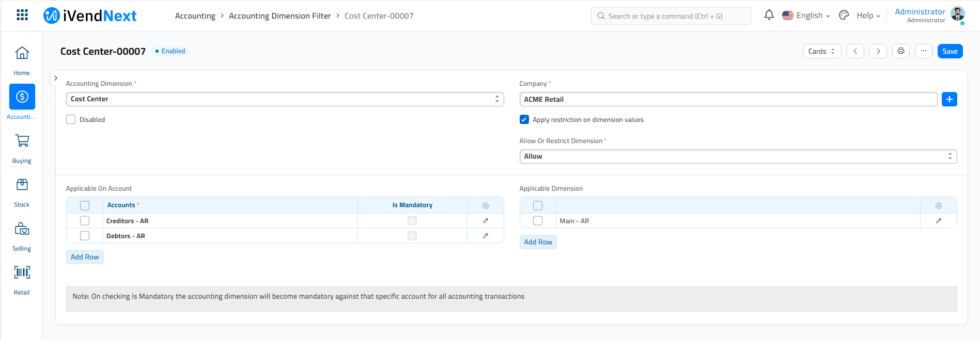Add Row under Applicable On Account
Viewport: 980px width, 340px height.
(x=85, y=257)
